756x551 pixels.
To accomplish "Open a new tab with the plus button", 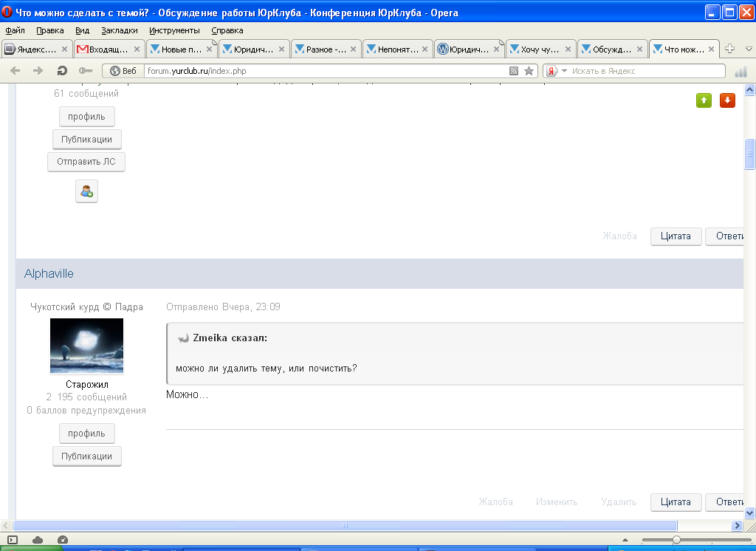I will click(730, 49).
